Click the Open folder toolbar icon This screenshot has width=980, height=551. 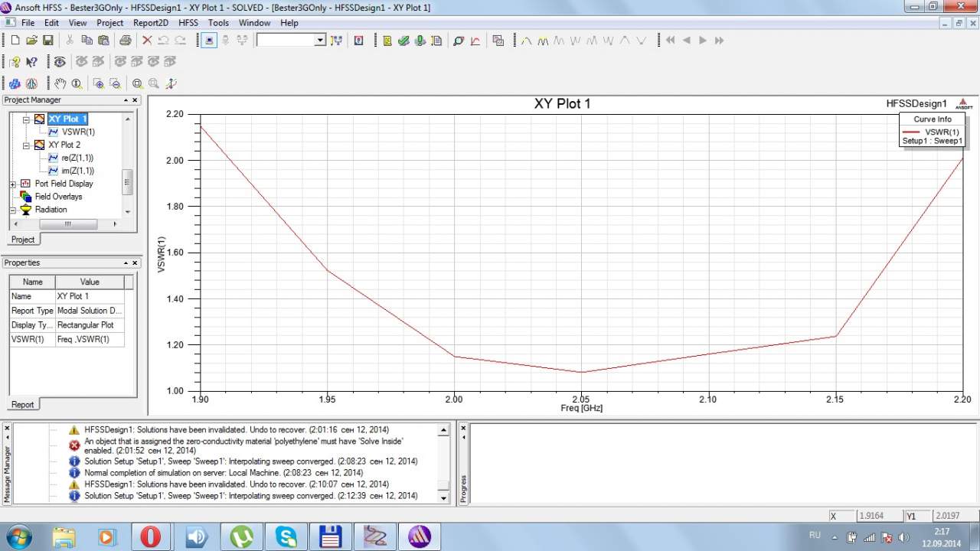(x=31, y=41)
